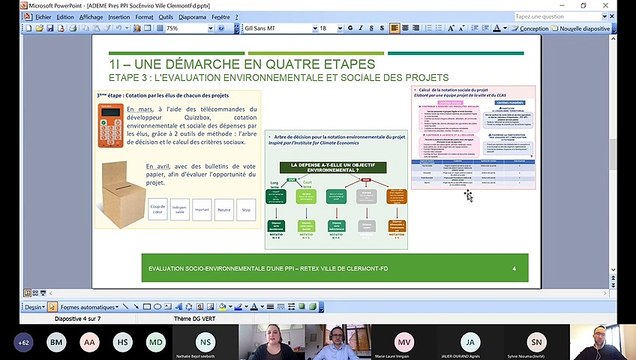Toggle italic formatting
Screen dimensions: 636x360
[361, 28]
